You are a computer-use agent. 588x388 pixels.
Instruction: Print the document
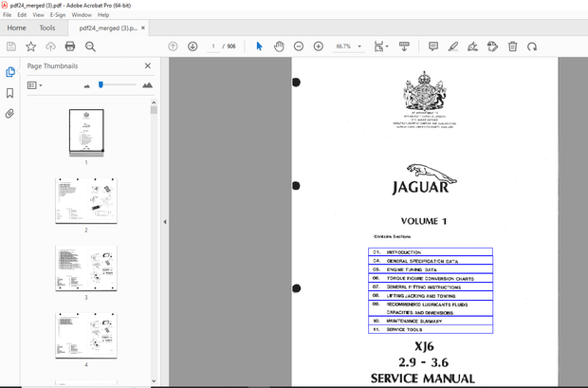point(70,46)
